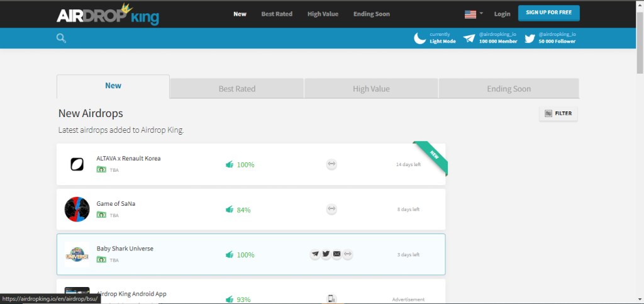Click the Baby Shark Universe logo
644x304 pixels.
(x=77, y=255)
